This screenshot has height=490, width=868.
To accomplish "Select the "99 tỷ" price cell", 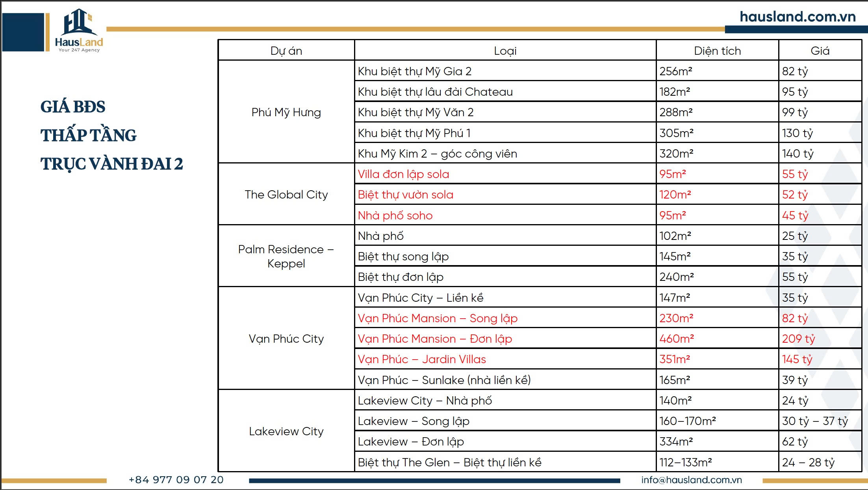I will click(x=820, y=112).
